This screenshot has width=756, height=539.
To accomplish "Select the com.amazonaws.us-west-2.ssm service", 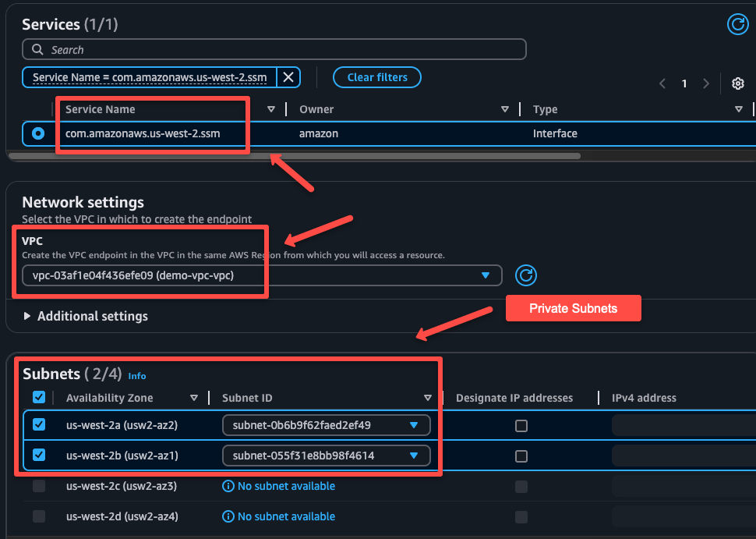I will [39, 133].
